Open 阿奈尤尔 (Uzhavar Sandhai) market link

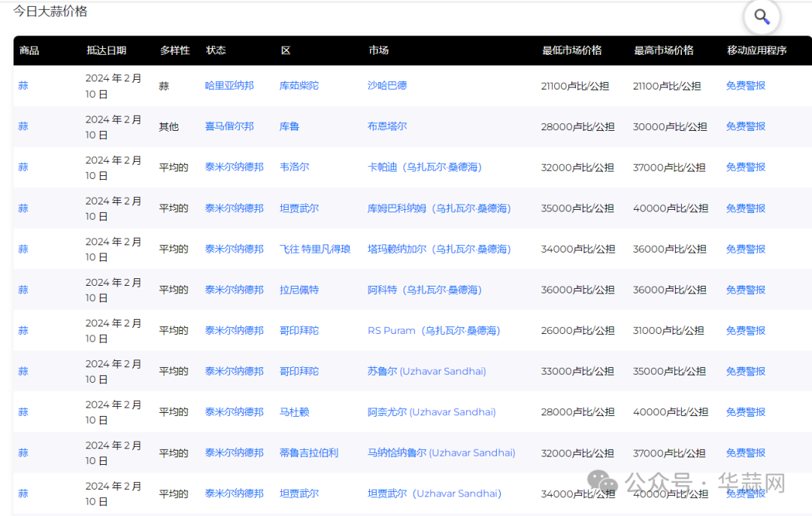point(432,412)
